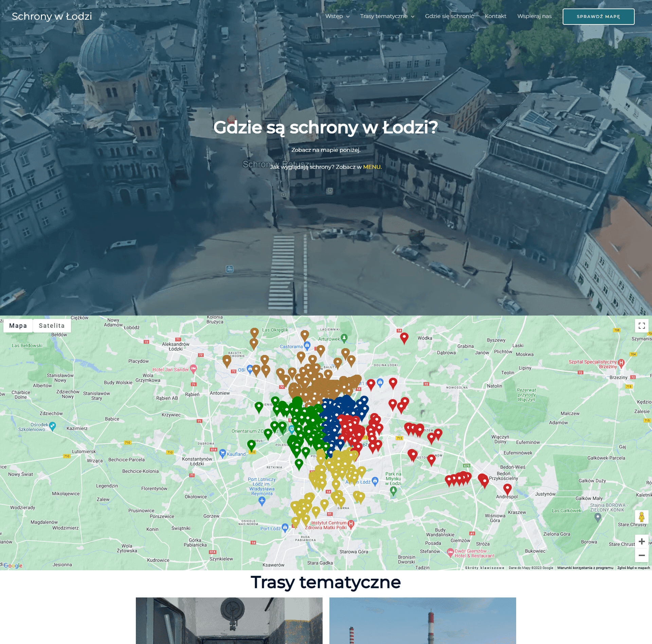
Task: Follow the yellow MENU link
Action: pos(372,167)
